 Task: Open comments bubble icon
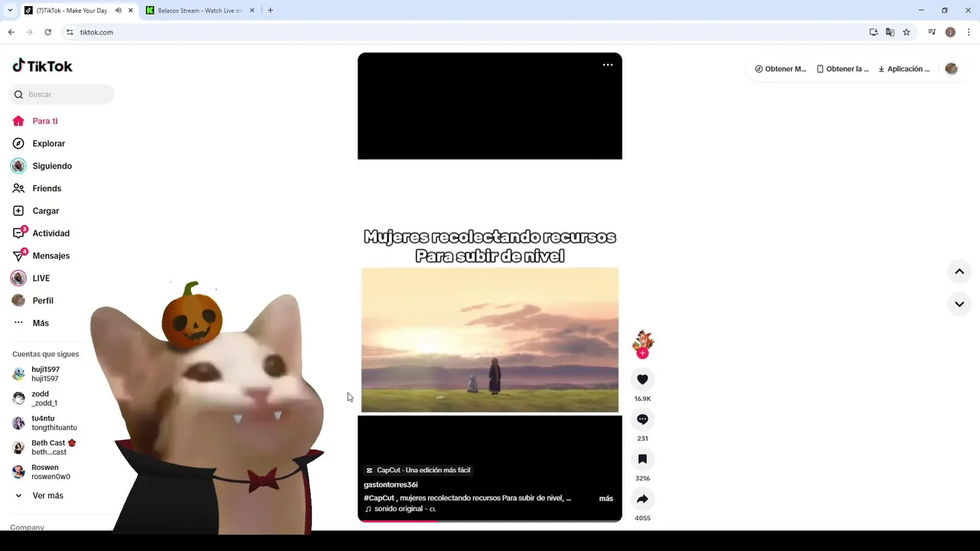click(642, 419)
